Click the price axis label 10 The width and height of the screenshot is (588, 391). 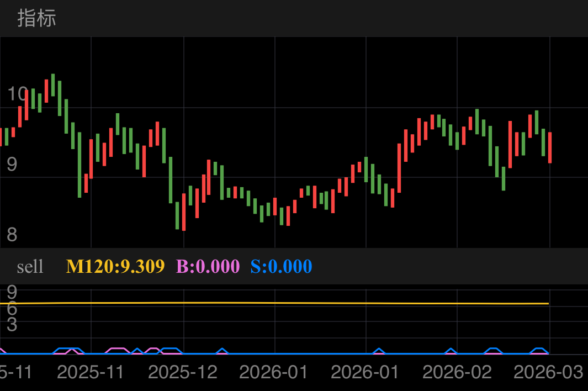[17, 94]
